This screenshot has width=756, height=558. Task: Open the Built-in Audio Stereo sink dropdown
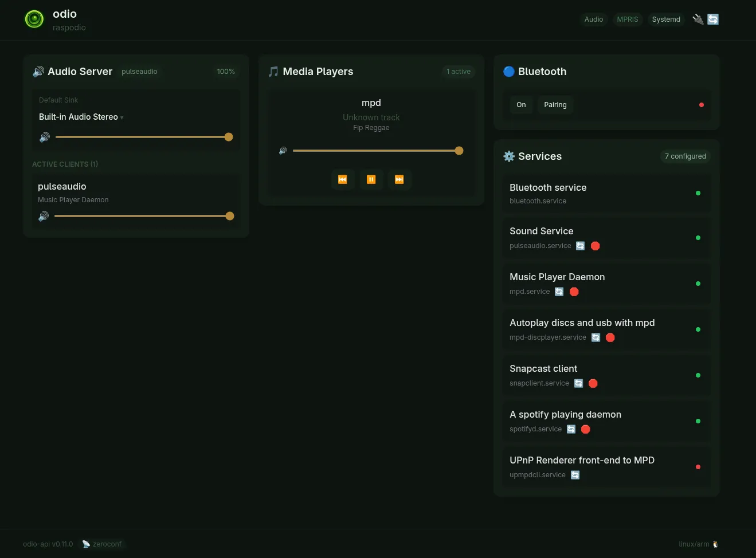click(81, 117)
